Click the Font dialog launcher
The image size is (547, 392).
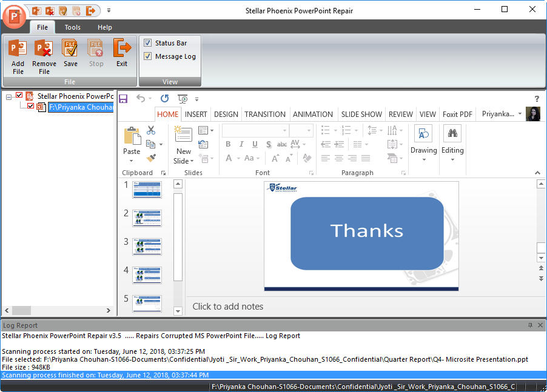[311, 173]
